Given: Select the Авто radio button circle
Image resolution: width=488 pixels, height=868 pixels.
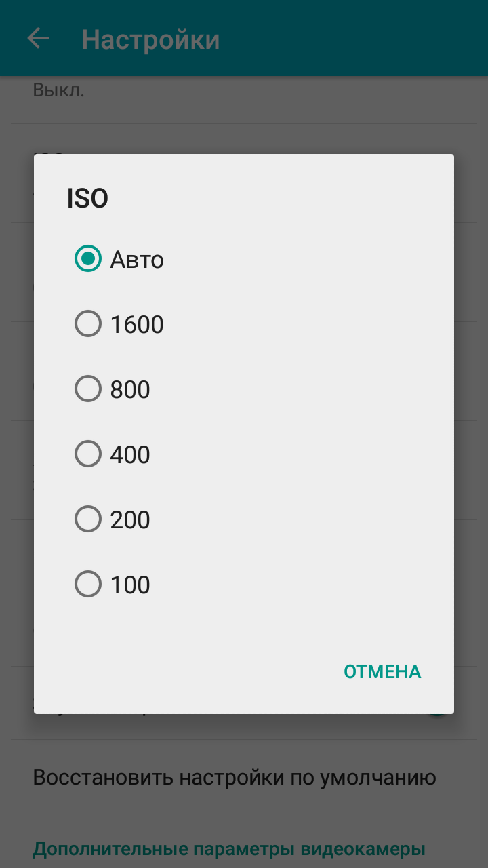Looking at the screenshot, I should [x=88, y=259].
